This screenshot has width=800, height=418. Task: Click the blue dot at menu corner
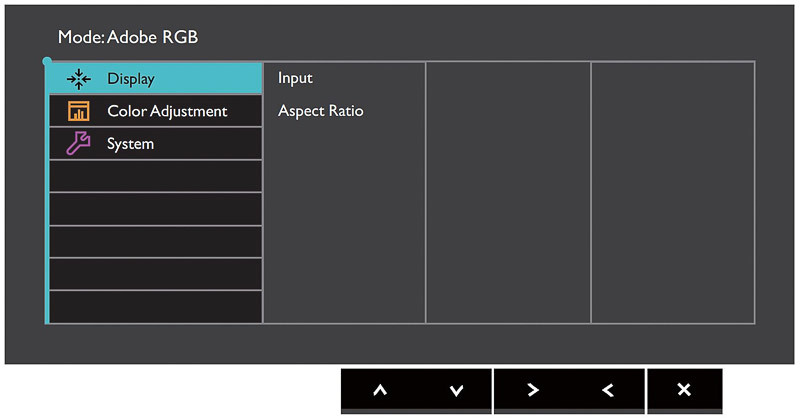tap(47, 61)
